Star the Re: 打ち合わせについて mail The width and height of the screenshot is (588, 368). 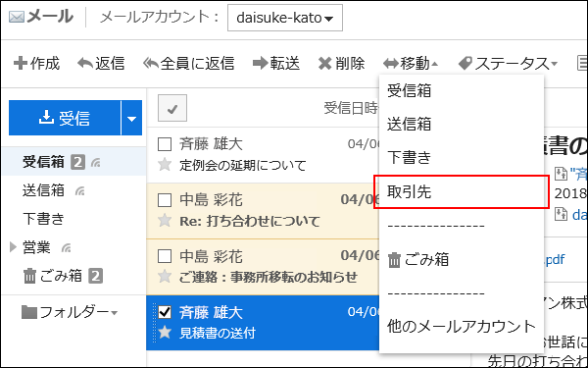tap(165, 221)
